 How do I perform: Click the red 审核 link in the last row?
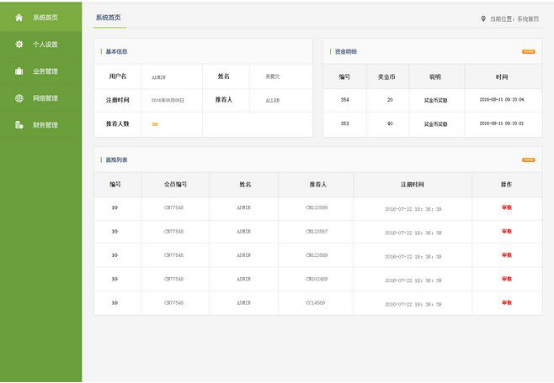[x=507, y=303]
